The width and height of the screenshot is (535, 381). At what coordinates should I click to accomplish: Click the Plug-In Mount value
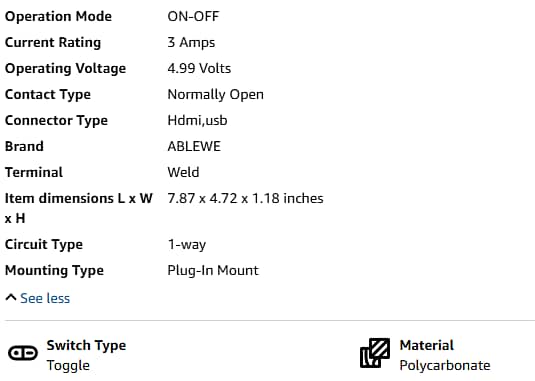tap(213, 270)
